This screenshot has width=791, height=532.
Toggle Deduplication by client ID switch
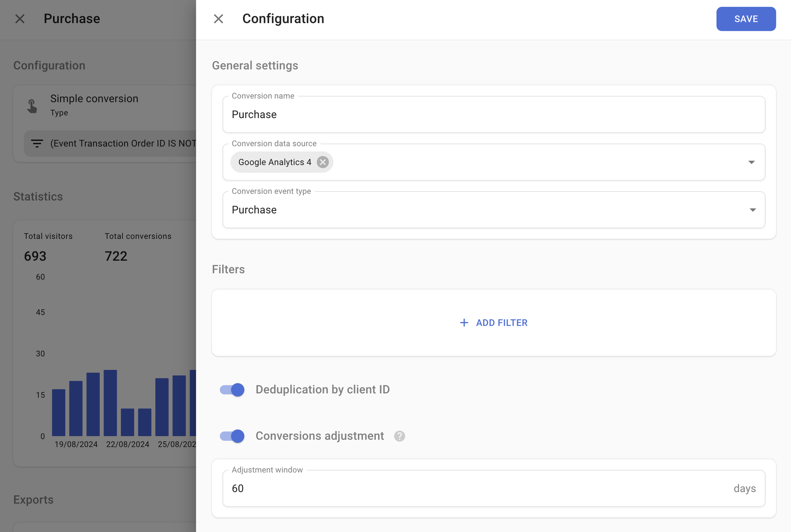pyautogui.click(x=232, y=390)
